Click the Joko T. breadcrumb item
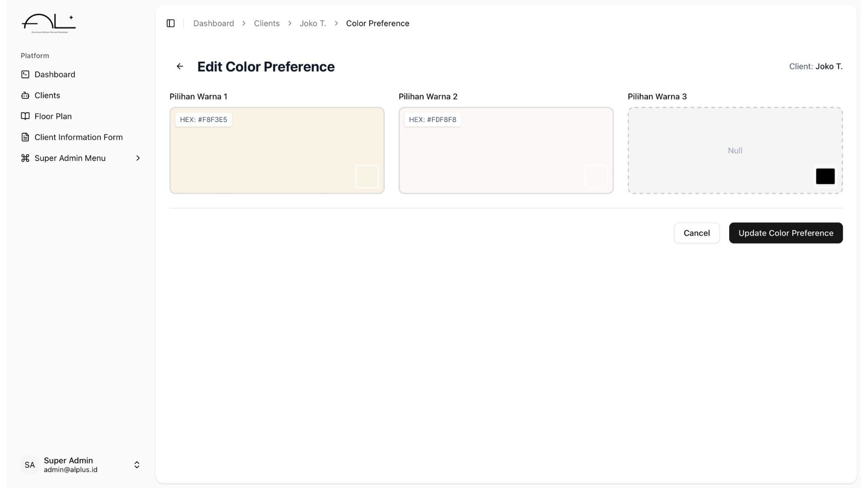Screen dimensions: 868x488 point(313,23)
